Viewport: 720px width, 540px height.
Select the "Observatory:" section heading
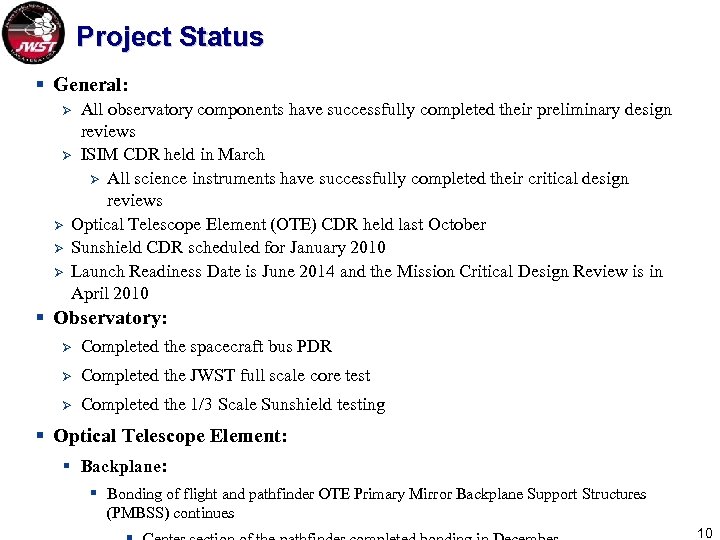tap(110, 318)
